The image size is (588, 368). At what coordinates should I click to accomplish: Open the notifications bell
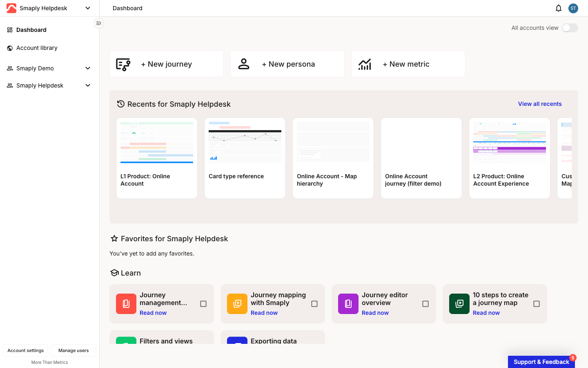point(559,8)
